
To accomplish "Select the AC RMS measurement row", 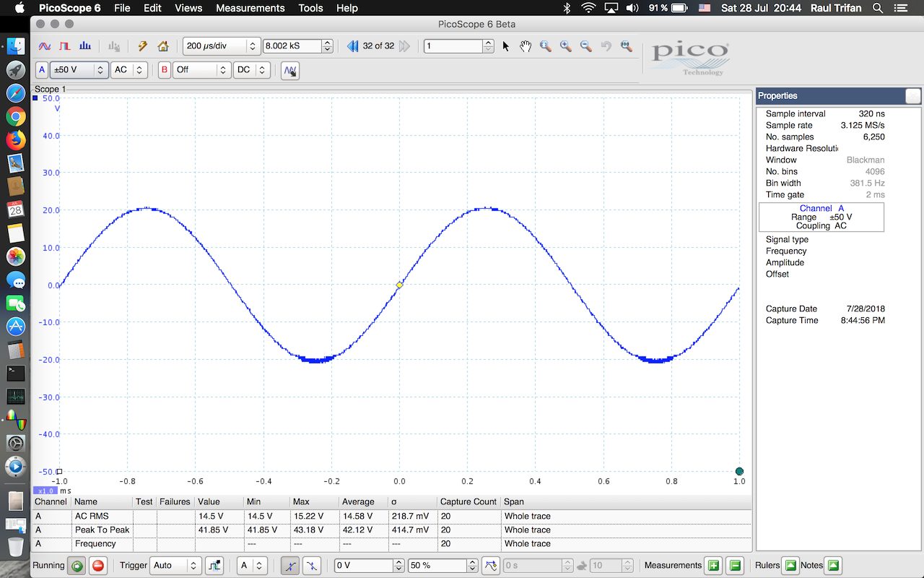I will click(392, 516).
